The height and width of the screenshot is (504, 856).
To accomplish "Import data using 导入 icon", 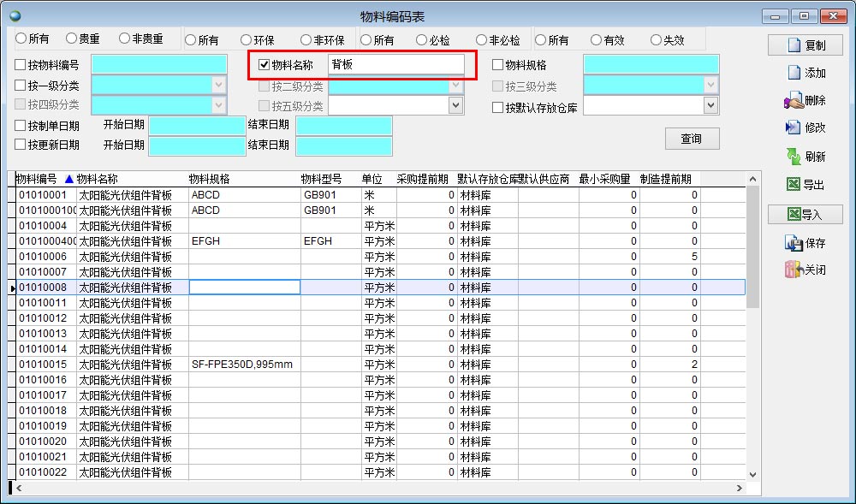I will tap(794, 215).
